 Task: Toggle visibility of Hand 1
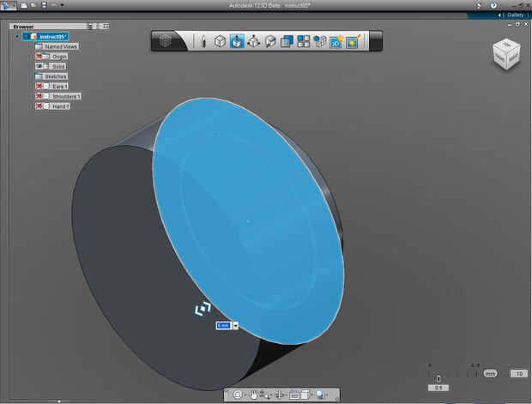(39, 106)
